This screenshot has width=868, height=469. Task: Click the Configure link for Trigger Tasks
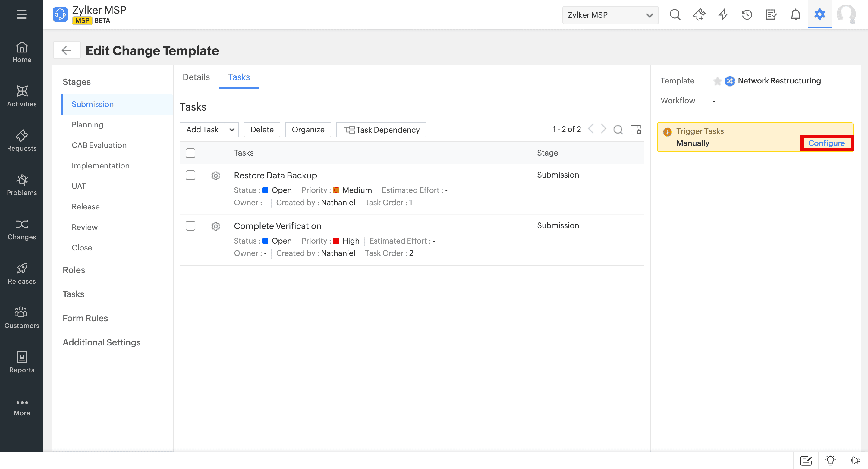point(826,143)
